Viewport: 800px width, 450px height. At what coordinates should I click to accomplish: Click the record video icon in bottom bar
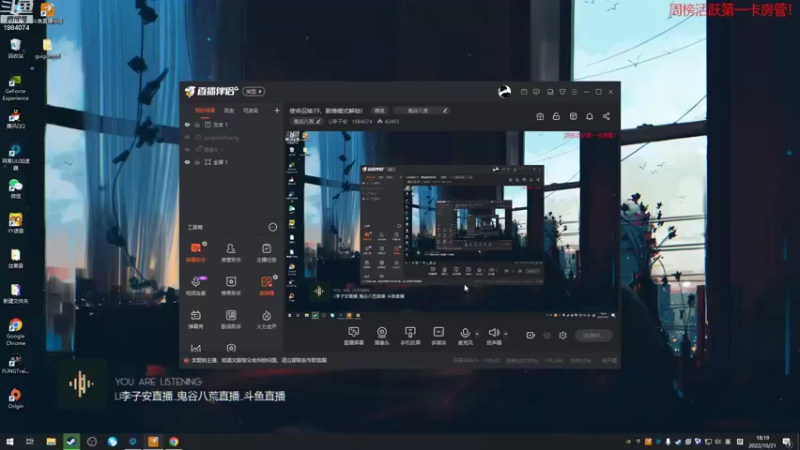point(531,335)
